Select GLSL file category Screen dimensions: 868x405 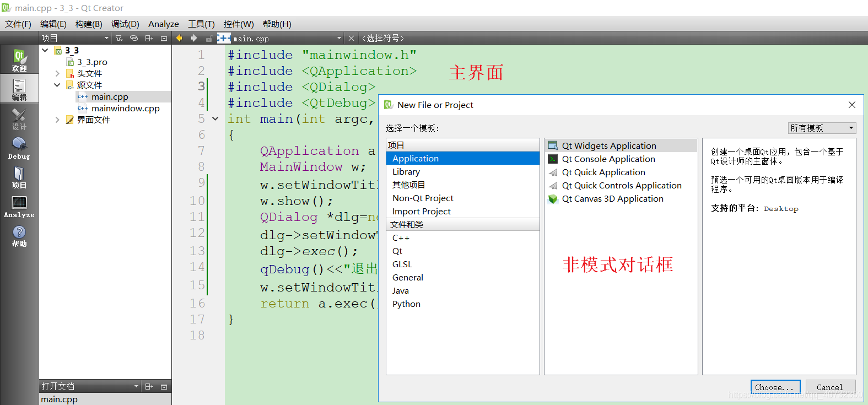pyautogui.click(x=463, y=264)
